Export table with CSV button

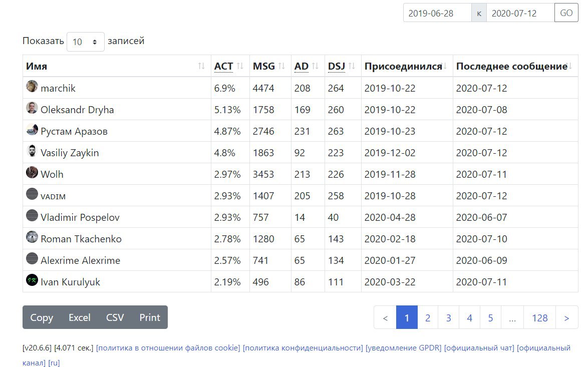tap(115, 317)
